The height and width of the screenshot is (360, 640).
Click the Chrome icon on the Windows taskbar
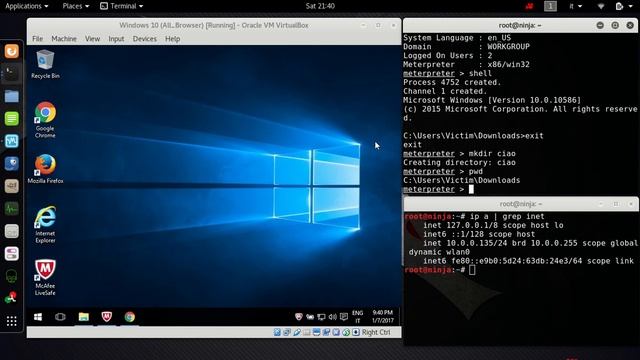coord(130,317)
